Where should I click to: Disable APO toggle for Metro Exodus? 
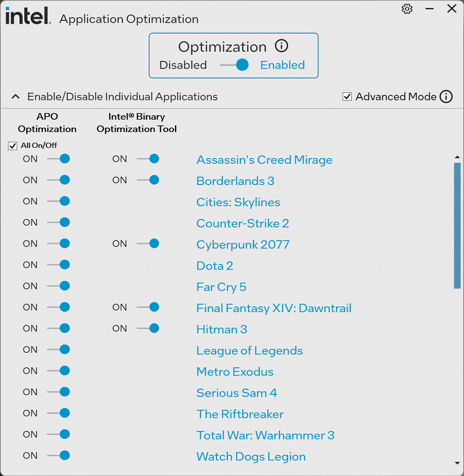[58, 371]
